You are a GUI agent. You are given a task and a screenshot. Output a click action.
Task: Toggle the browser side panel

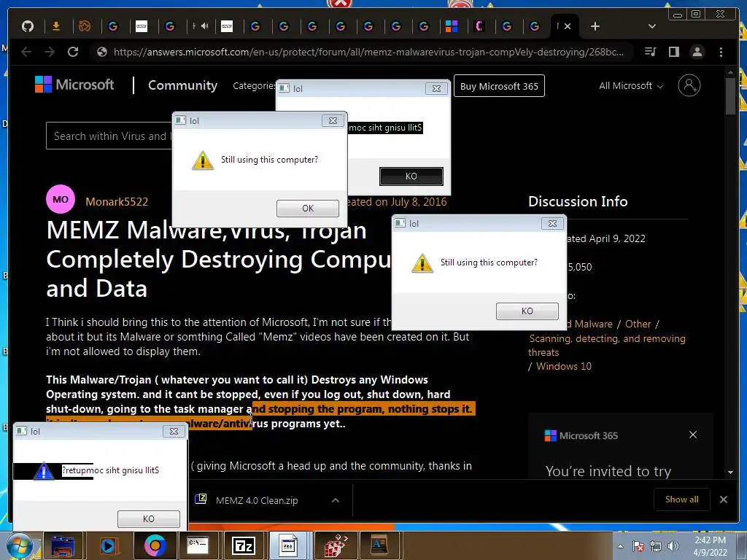(673, 52)
